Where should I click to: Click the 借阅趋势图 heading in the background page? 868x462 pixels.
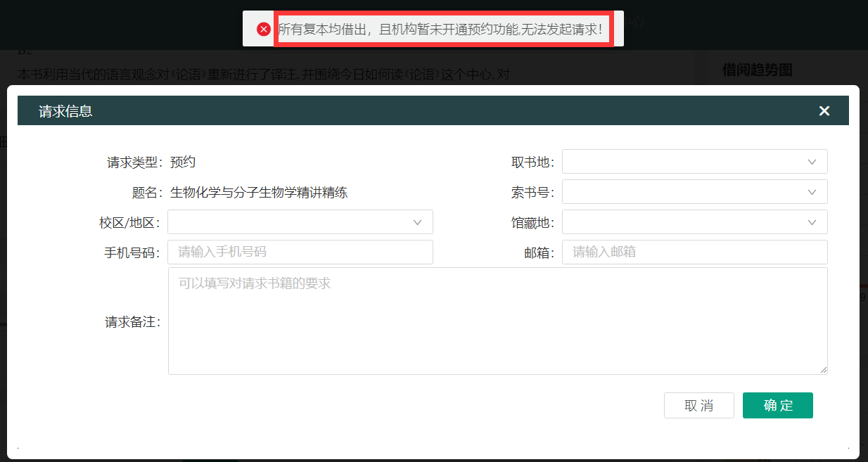pyautogui.click(x=758, y=70)
